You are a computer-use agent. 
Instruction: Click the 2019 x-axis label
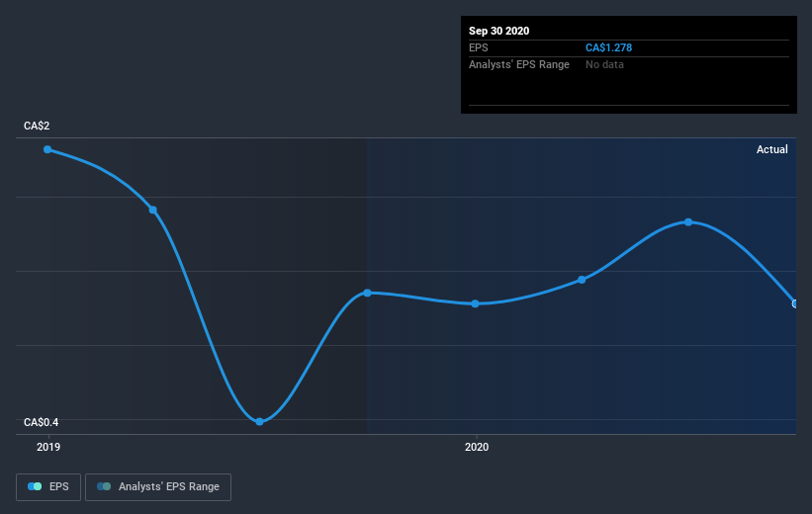click(x=48, y=447)
